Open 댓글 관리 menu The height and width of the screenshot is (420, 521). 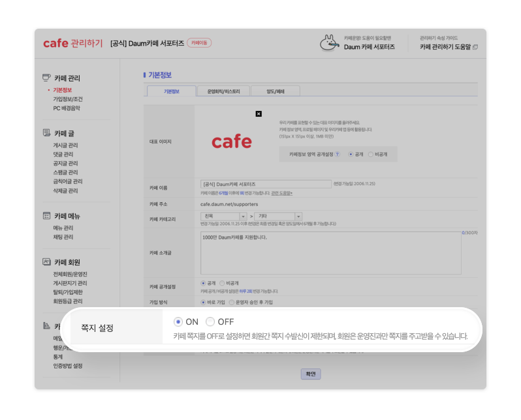[x=63, y=154]
